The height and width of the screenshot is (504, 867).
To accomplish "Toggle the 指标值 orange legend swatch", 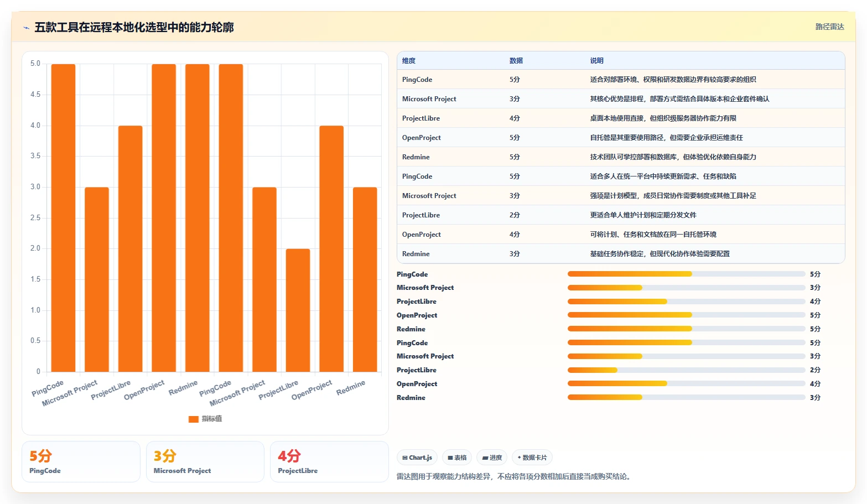I will point(193,419).
